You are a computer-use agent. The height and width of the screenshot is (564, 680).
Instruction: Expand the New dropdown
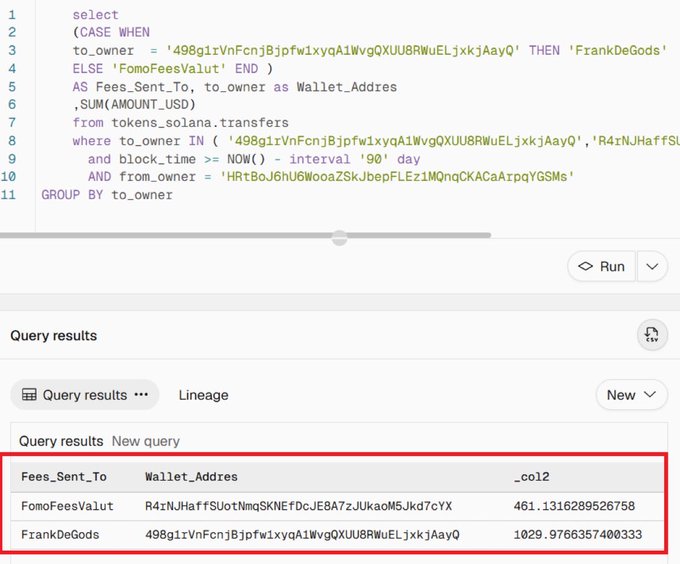tap(631, 395)
